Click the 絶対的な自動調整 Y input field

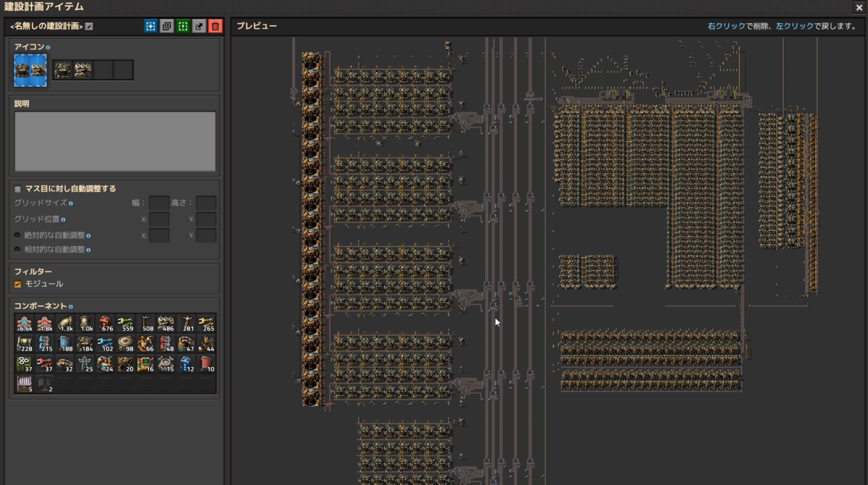206,235
